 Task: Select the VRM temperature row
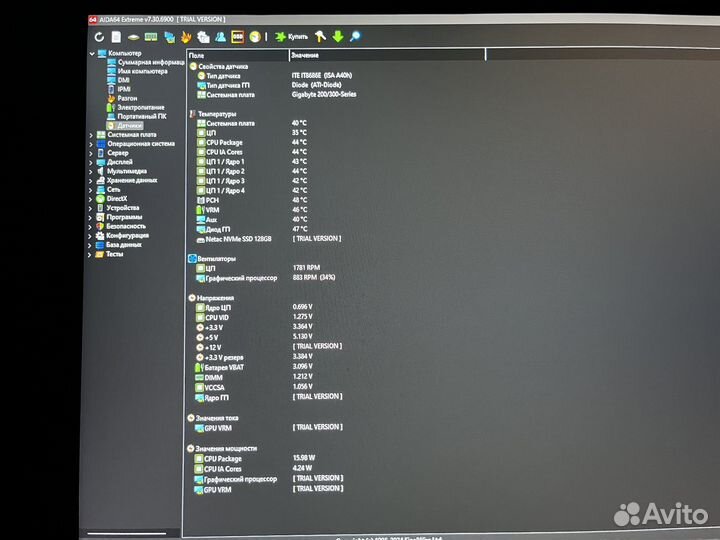tap(252, 210)
